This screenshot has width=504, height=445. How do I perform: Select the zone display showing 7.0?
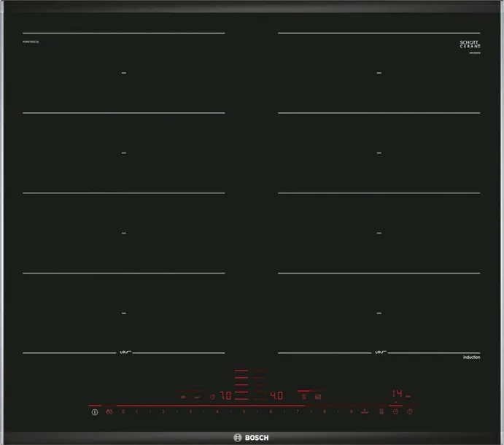pyautogui.click(x=225, y=396)
